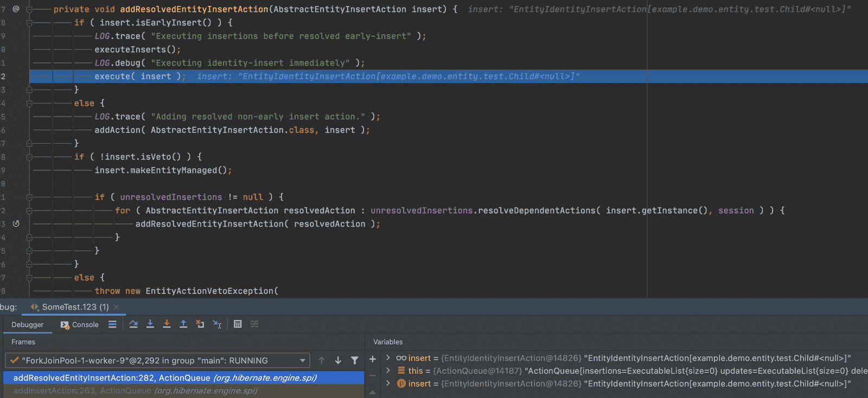Add a new watch with plus icon
This screenshot has width=868, height=398.
click(x=373, y=359)
